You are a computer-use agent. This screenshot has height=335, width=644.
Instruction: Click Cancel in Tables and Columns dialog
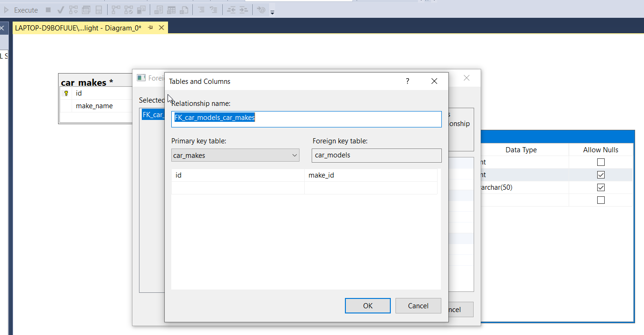click(418, 306)
